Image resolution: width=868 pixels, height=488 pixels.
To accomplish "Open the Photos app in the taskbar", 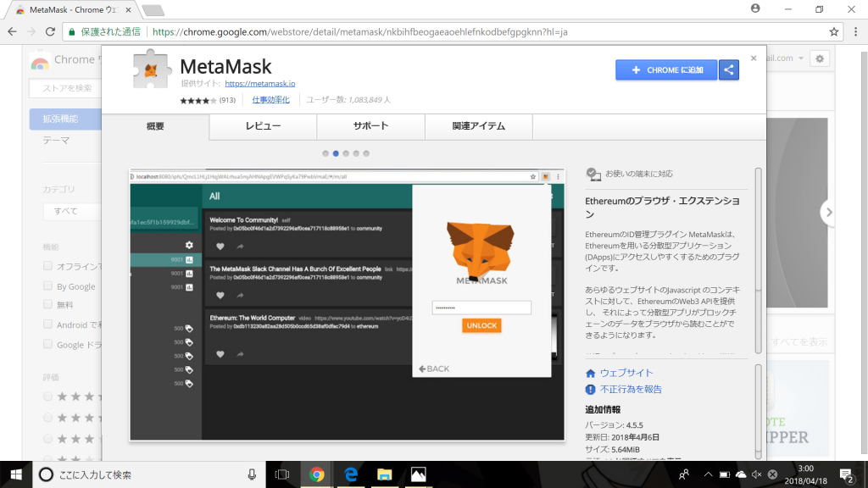I will pos(419,474).
